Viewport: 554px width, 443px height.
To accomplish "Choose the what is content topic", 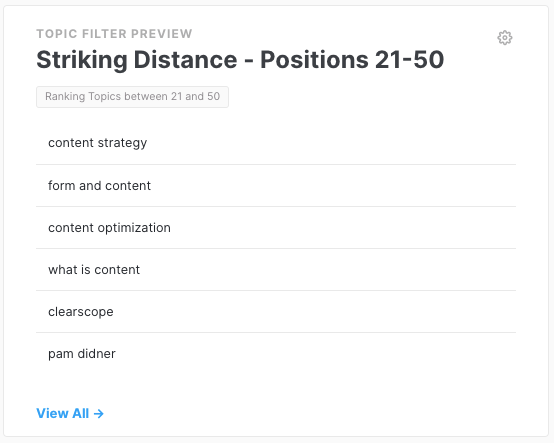I will pyautogui.click(x=276, y=270).
